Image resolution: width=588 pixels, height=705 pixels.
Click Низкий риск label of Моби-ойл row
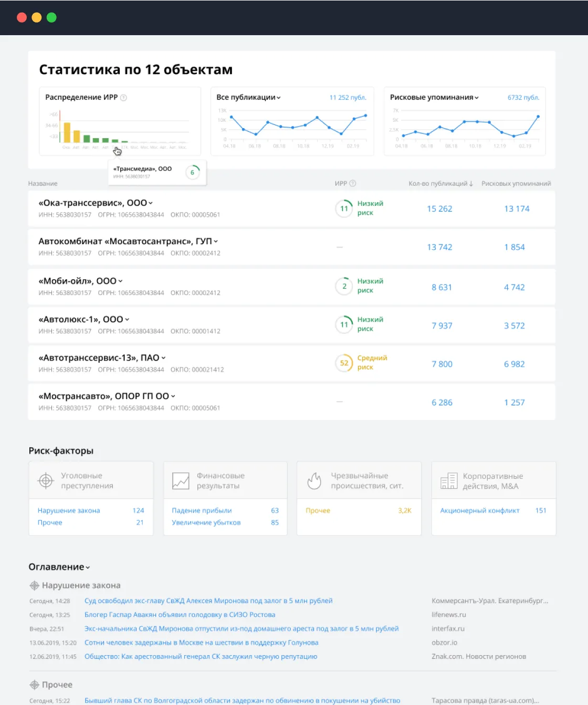(370, 286)
